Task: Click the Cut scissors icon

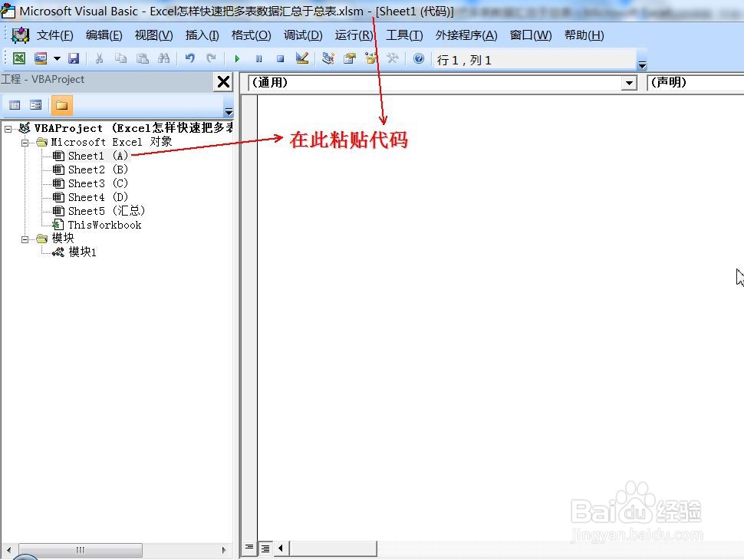Action: [99, 58]
